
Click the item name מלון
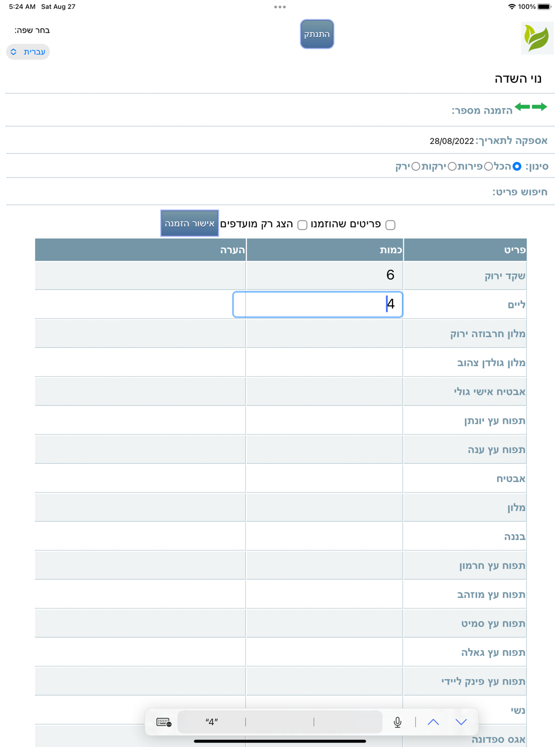(516, 508)
